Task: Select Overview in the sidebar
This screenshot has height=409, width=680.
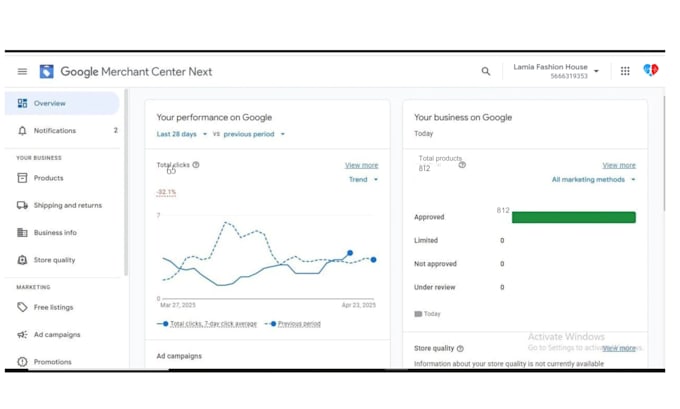Action: (x=62, y=103)
